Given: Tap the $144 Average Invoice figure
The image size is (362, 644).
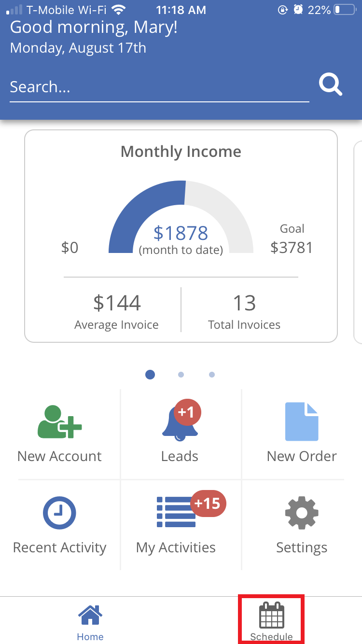Looking at the screenshot, I should (x=117, y=303).
